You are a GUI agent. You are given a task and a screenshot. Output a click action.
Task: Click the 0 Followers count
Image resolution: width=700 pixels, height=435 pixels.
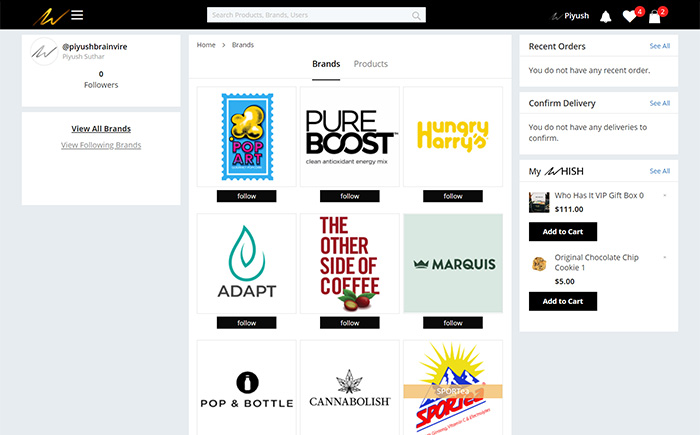(101, 79)
